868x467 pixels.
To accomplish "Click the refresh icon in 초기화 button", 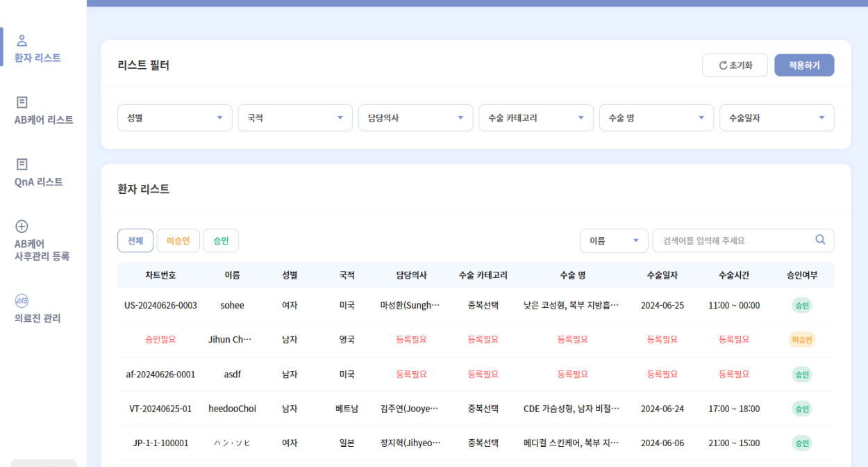I will tap(723, 65).
